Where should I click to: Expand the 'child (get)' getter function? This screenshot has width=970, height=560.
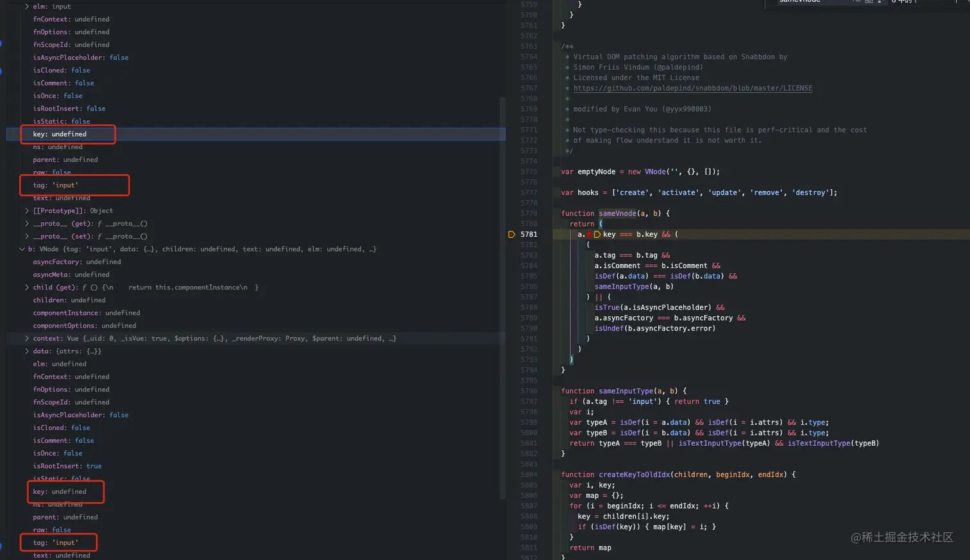click(27, 287)
